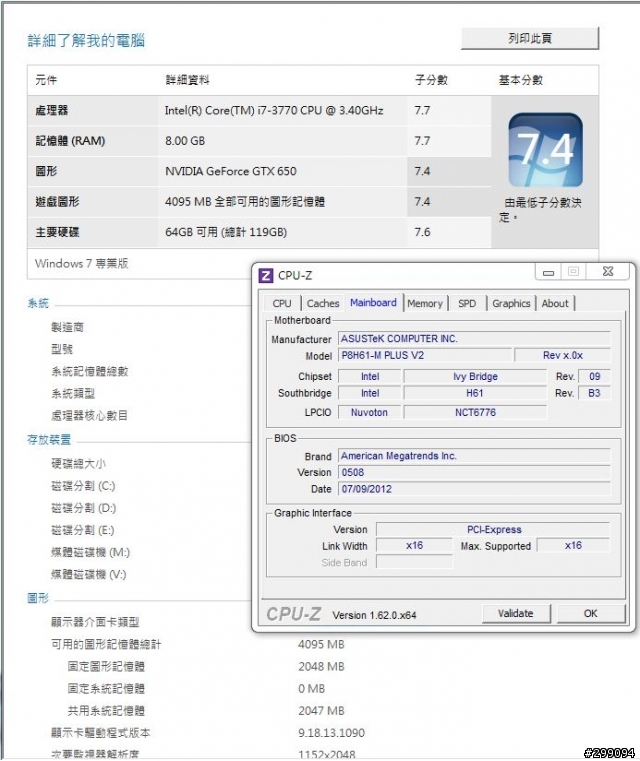This screenshot has height=761, width=640.
Task: Click the 顯示器介面卡類型 label
Action: coord(95,622)
